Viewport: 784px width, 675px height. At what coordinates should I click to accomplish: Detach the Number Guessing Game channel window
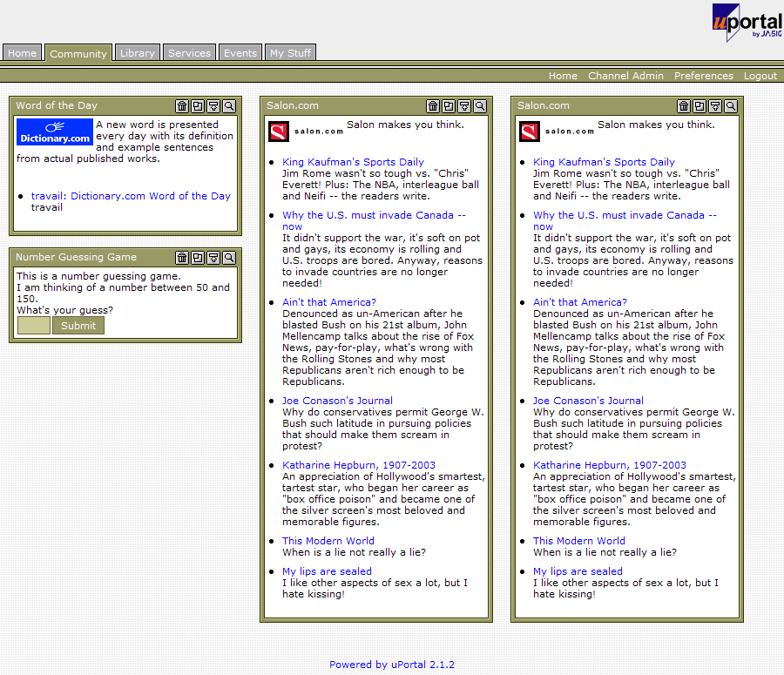[198, 258]
